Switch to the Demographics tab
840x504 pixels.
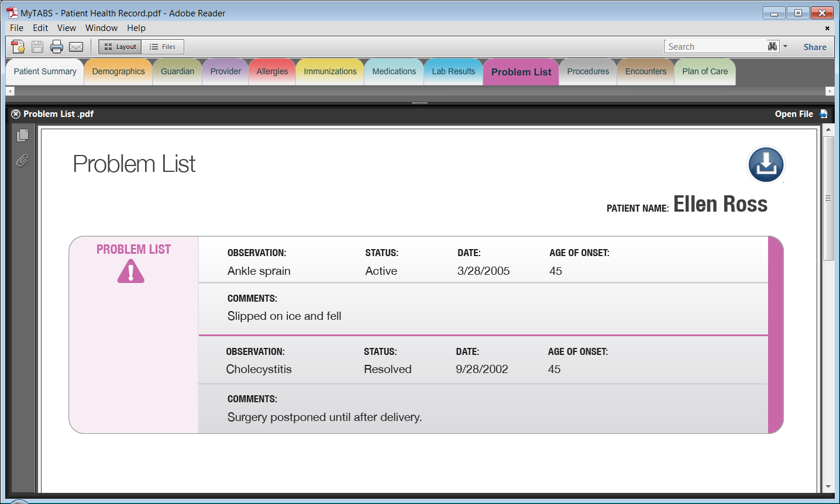[118, 71]
